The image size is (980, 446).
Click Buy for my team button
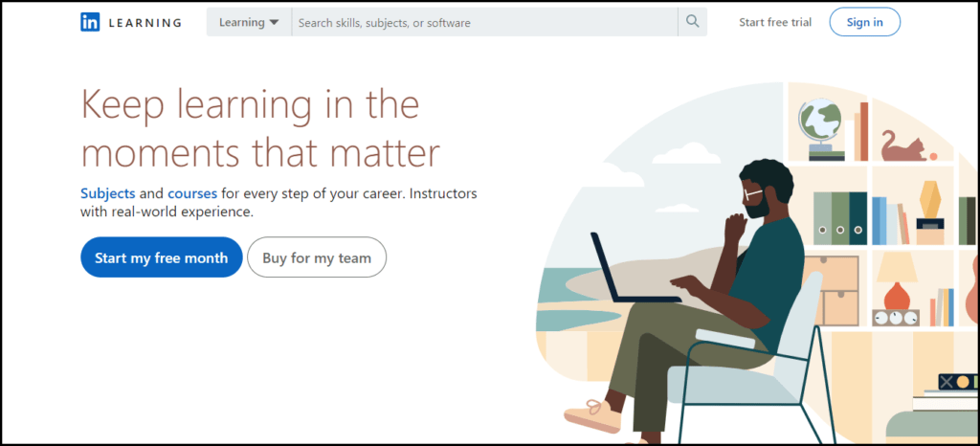317,257
